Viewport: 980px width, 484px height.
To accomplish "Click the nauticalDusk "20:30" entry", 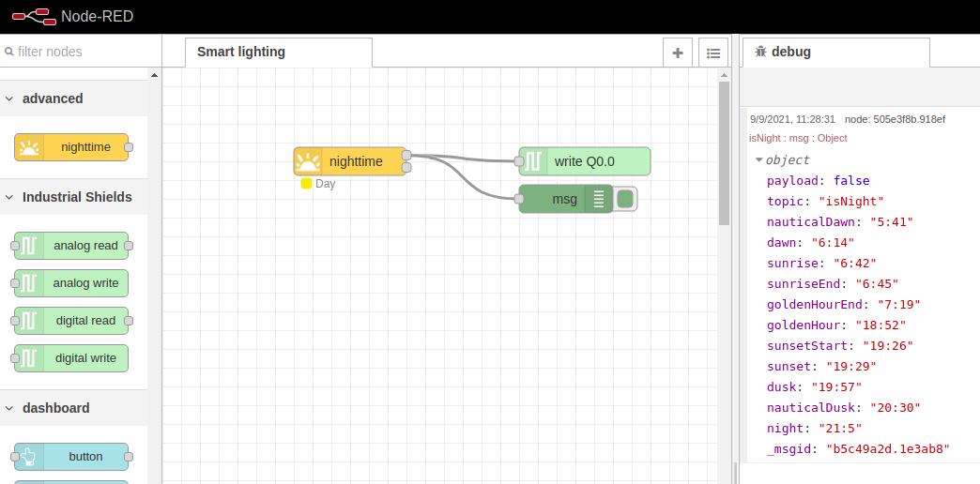I will point(844,407).
